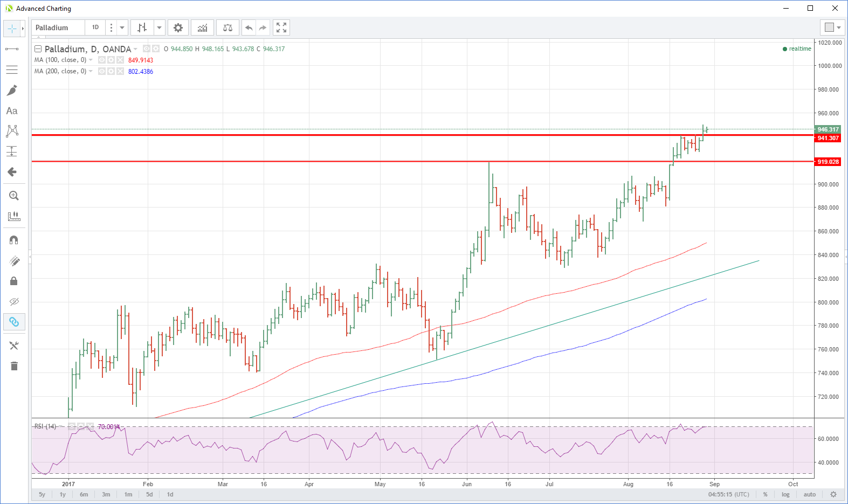Open RSI indicator settings gear
Screen dimensions: 848x504
click(x=81, y=426)
